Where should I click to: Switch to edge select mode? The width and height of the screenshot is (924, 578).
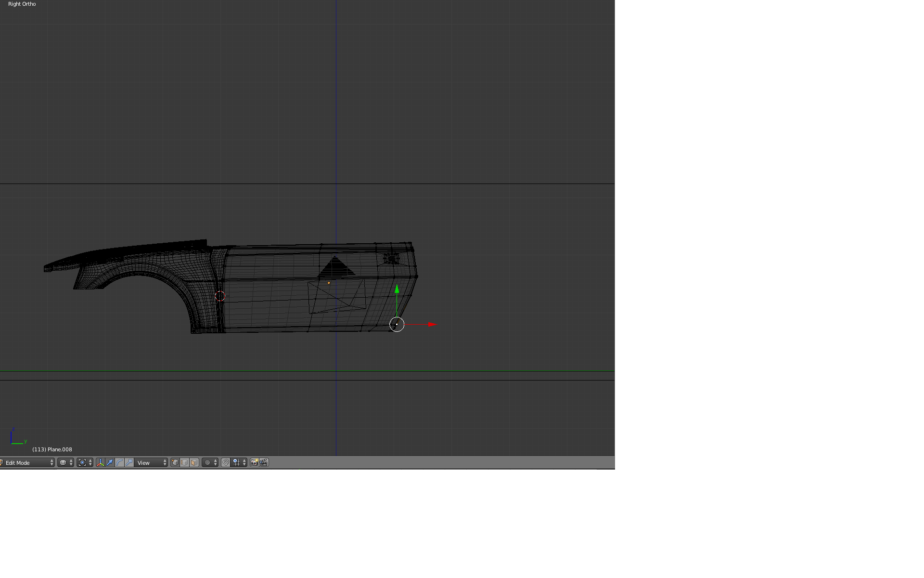pos(185,463)
